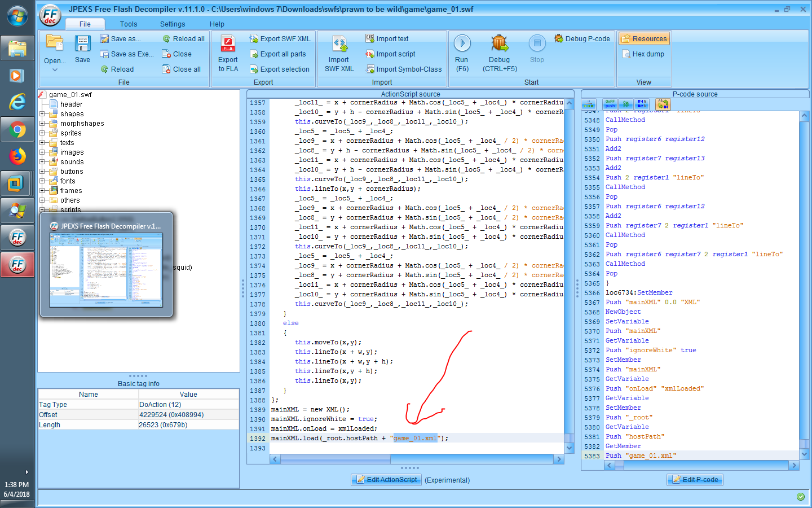
Task: Open Google Chrome from the taskbar
Action: (x=17, y=130)
